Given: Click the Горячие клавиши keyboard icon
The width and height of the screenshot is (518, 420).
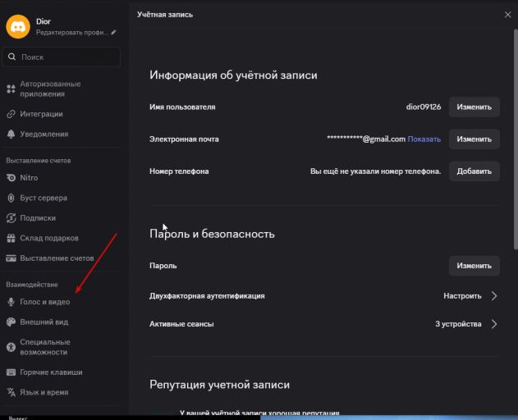Looking at the screenshot, I should (x=11, y=372).
